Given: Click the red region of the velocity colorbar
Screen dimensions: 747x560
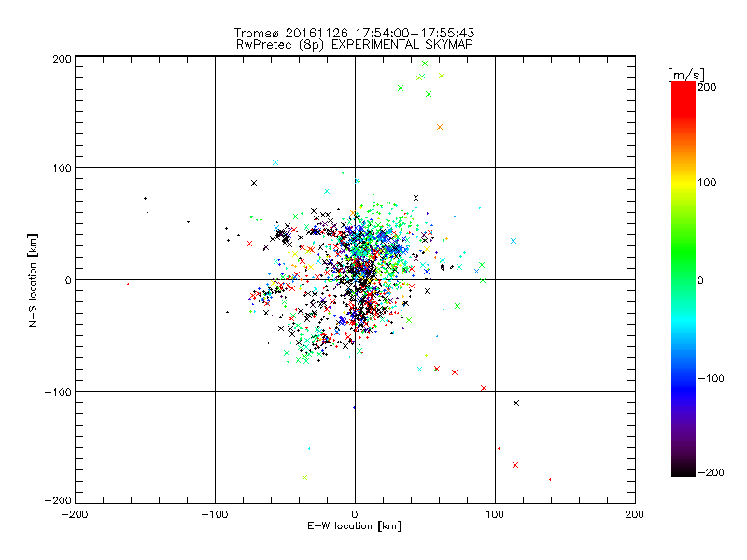Looking at the screenshot, I should (684, 100).
